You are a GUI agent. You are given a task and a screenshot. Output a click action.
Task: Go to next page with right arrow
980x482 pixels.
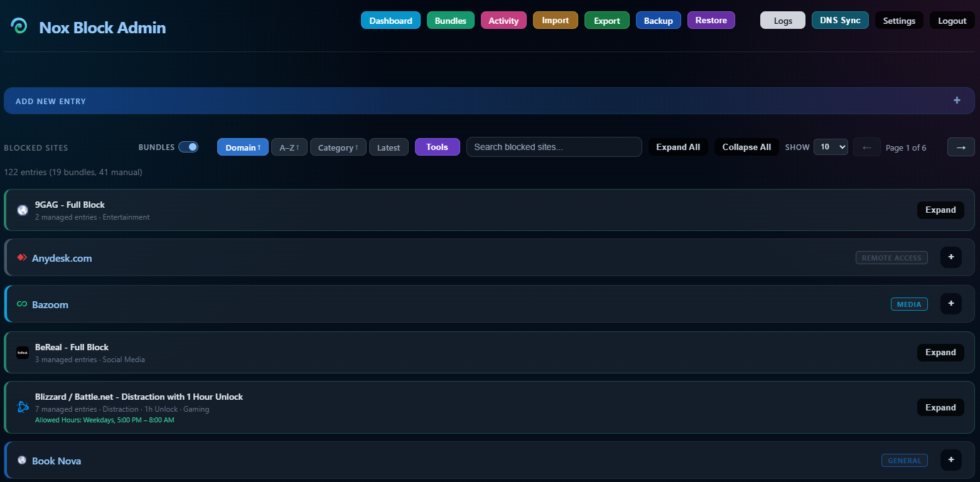tap(961, 147)
